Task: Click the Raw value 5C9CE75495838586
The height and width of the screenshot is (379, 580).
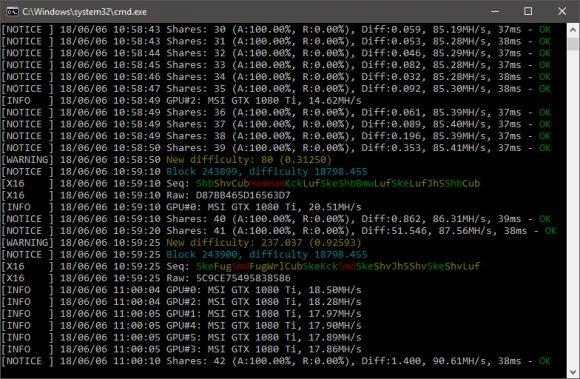Action: coord(243,278)
